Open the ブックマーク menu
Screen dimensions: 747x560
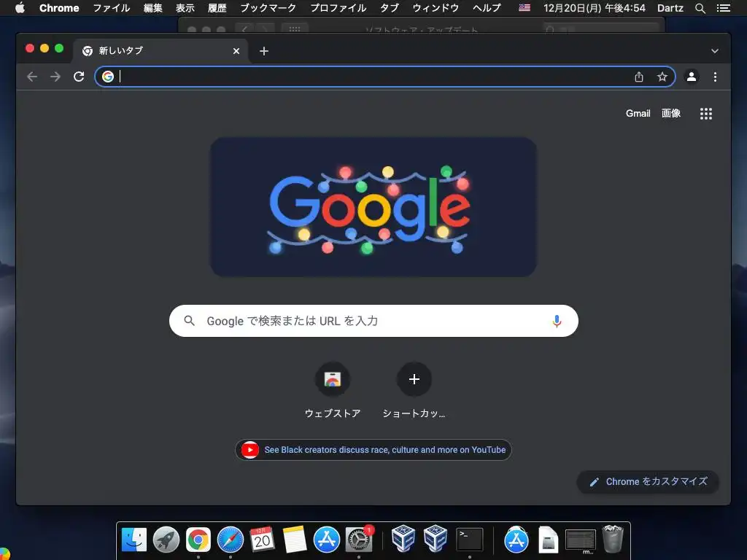click(268, 8)
